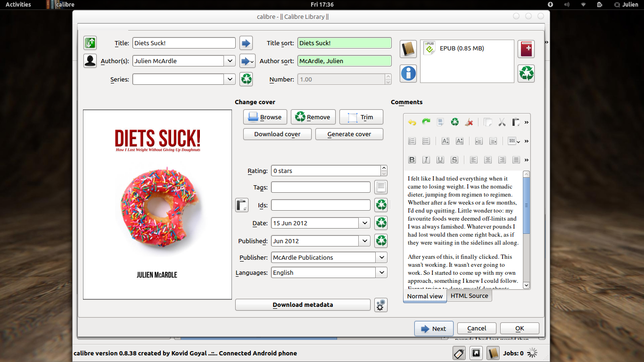Clear Published date with recycle icon
Screen dimensions: 644x362
click(381, 241)
